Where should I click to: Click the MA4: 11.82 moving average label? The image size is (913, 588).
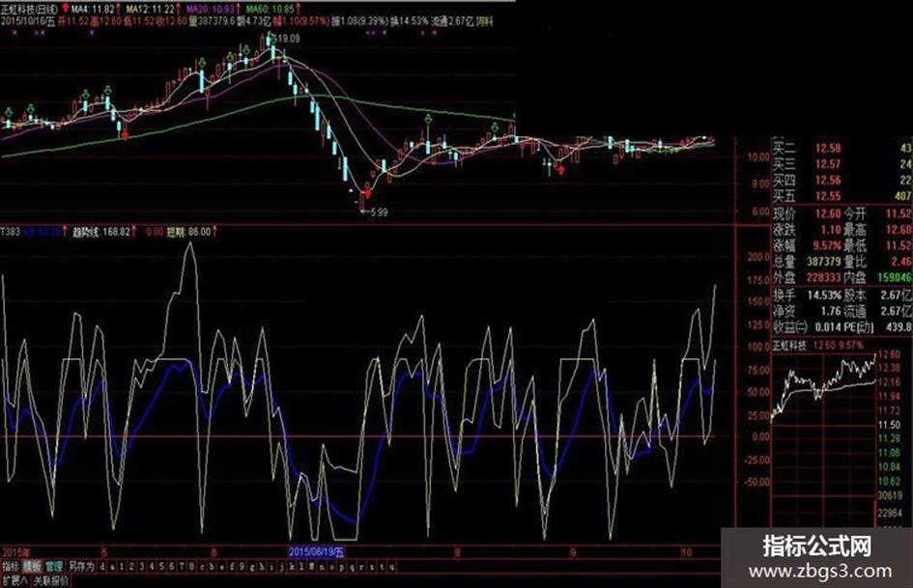coord(95,10)
